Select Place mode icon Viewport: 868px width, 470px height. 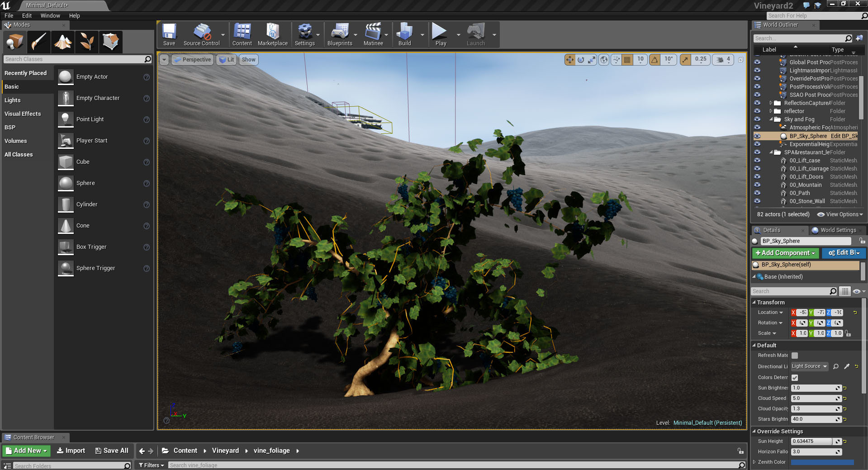tap(14, 42)
